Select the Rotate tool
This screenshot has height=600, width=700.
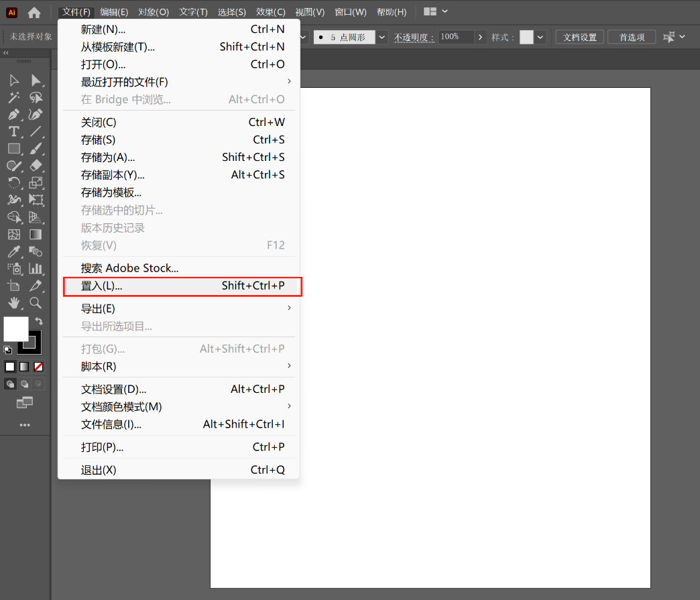14,183
